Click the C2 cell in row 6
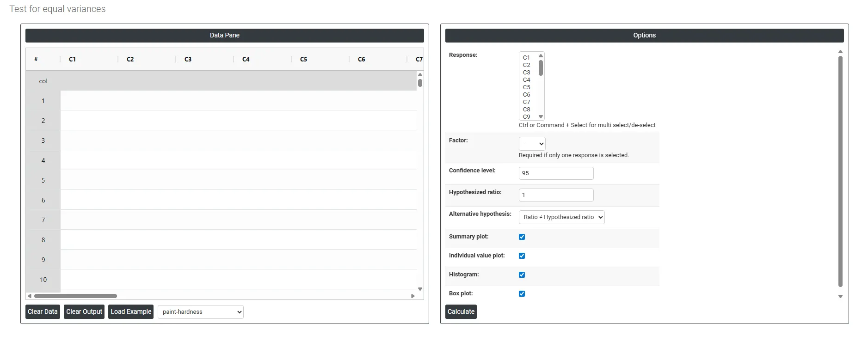The height and width of the screenshot is (342, 868). tap(147, 200)
